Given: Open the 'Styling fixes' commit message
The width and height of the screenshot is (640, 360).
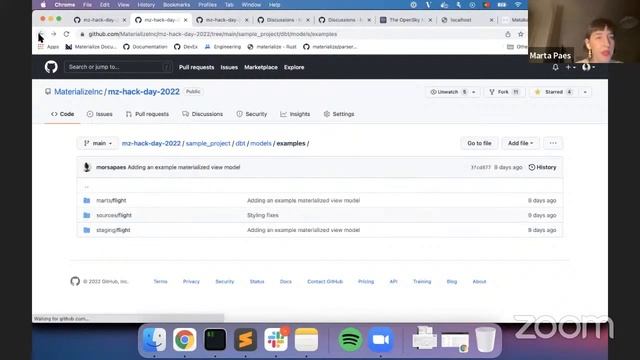Looking at the screenshot, I should pyautogui.click(x=263, y=215).
